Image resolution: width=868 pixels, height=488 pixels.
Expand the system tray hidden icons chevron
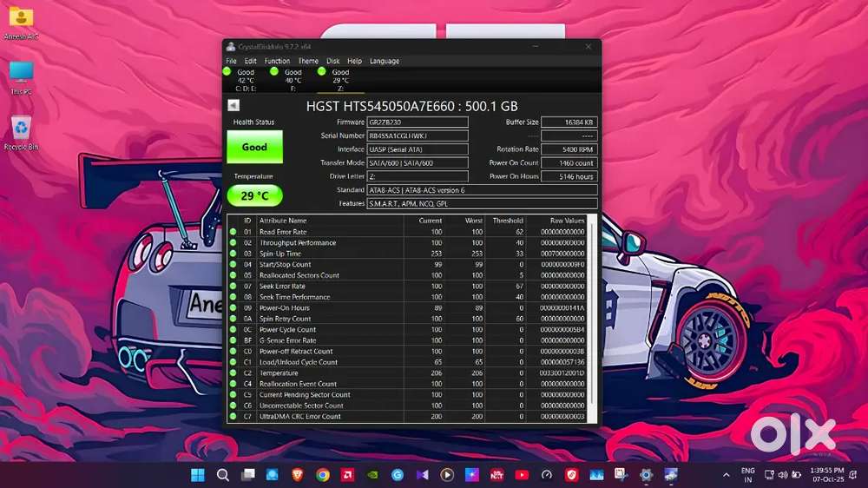click(x=726, y=475)
